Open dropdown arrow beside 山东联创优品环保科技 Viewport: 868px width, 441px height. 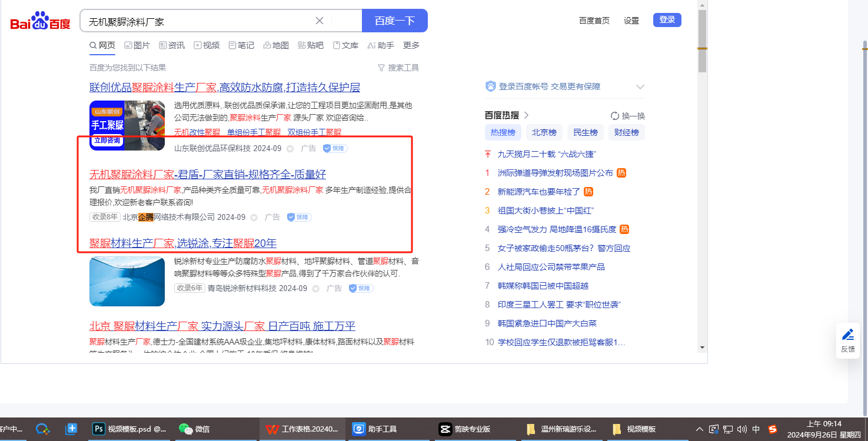point(290,149)
